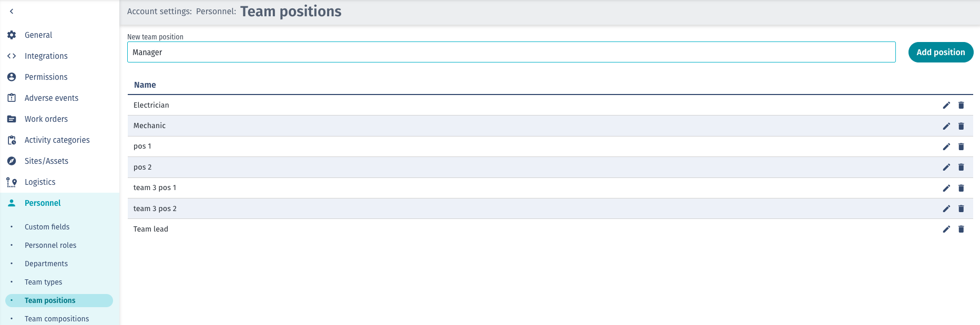Collapse the Personnel section in sidebar

click(43, 203)
